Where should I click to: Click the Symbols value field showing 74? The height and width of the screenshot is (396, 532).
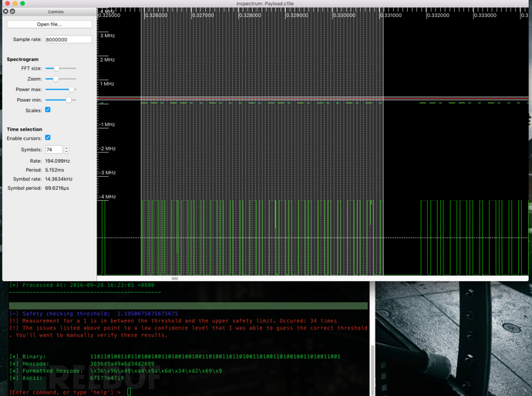pyautogui.click(x=53, y=150)
